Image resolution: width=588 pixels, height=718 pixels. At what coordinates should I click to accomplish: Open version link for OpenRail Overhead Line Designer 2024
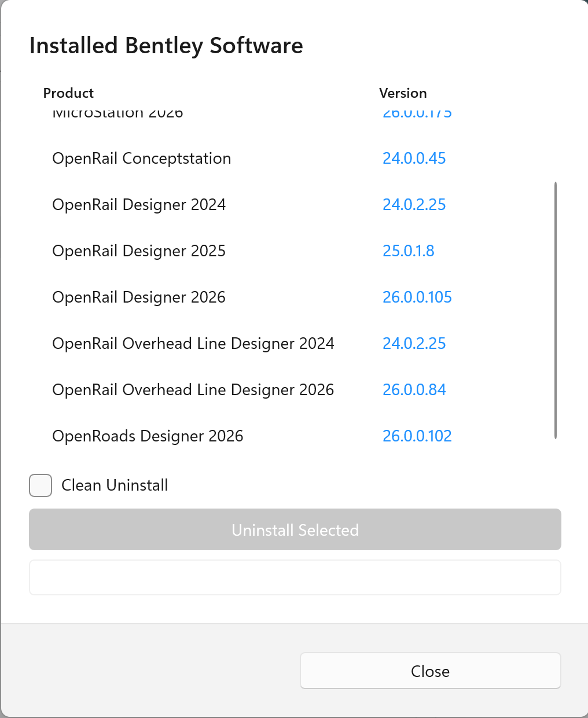414,343
